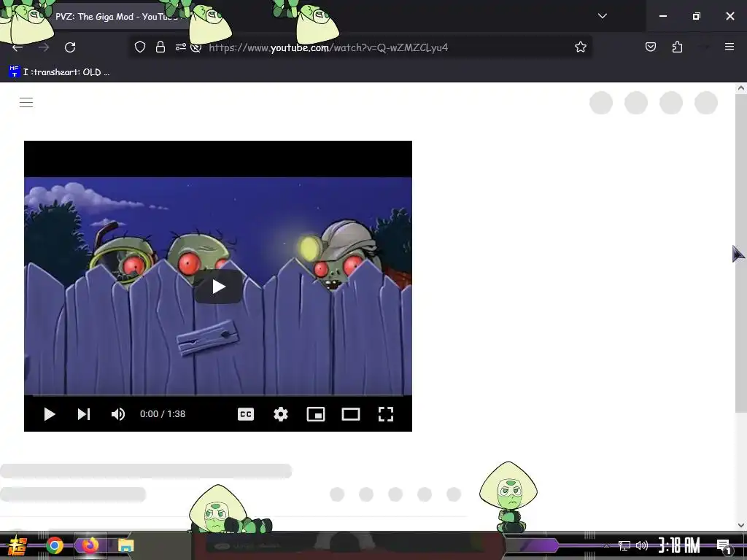Skip to next video

[x=84, y=414]
